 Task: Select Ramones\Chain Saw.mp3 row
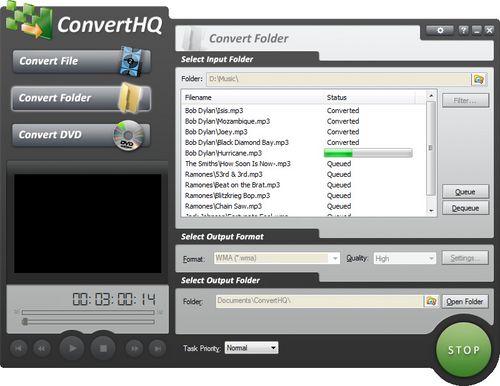tap(304, 206)
